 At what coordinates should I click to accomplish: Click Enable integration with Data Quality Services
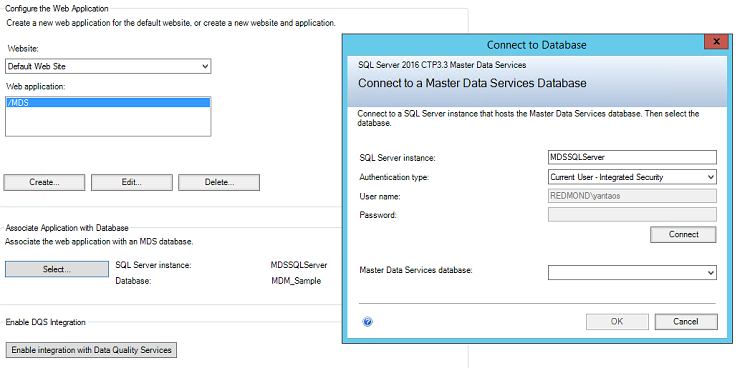(91, 350)
